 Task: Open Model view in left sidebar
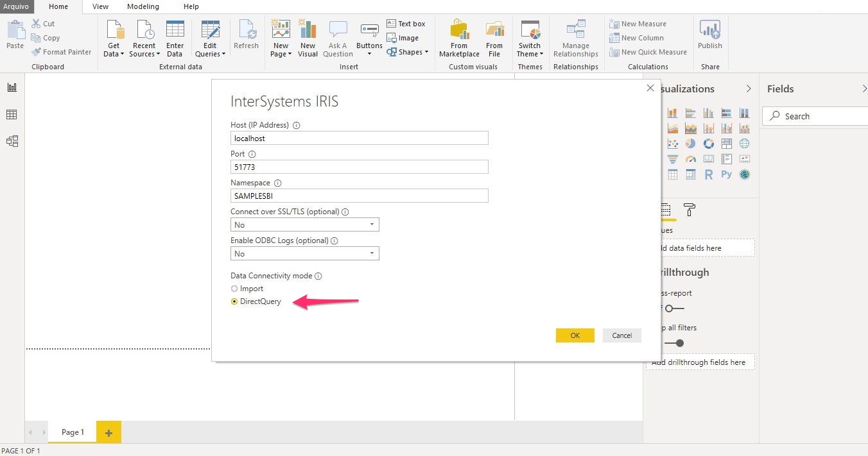[12, 141]
